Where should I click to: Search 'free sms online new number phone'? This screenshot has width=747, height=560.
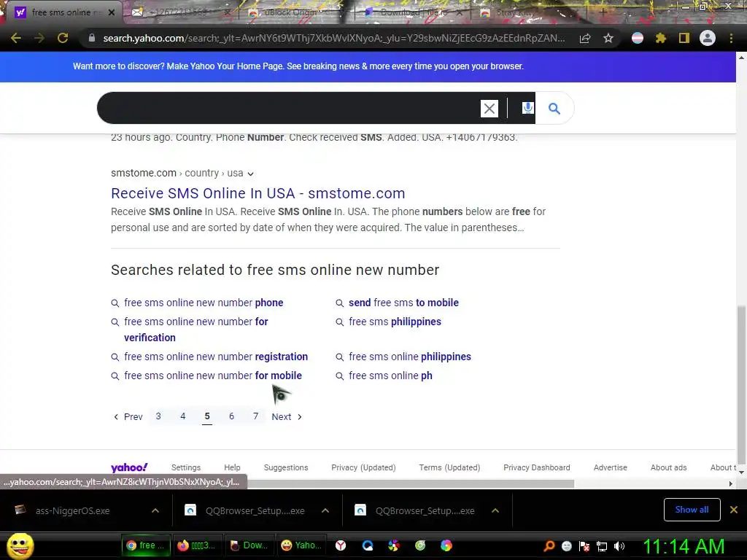[x=204, y=303]
